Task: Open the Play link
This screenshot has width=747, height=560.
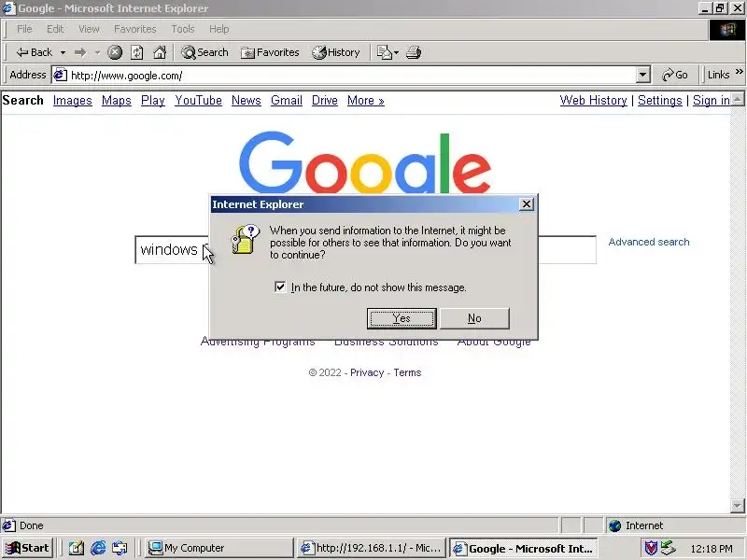Action: point(153,101)
